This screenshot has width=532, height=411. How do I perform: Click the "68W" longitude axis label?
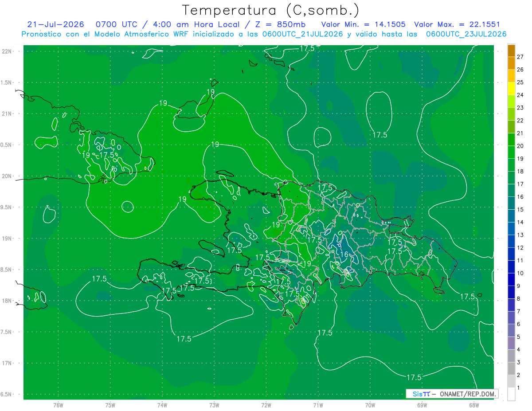474,405
